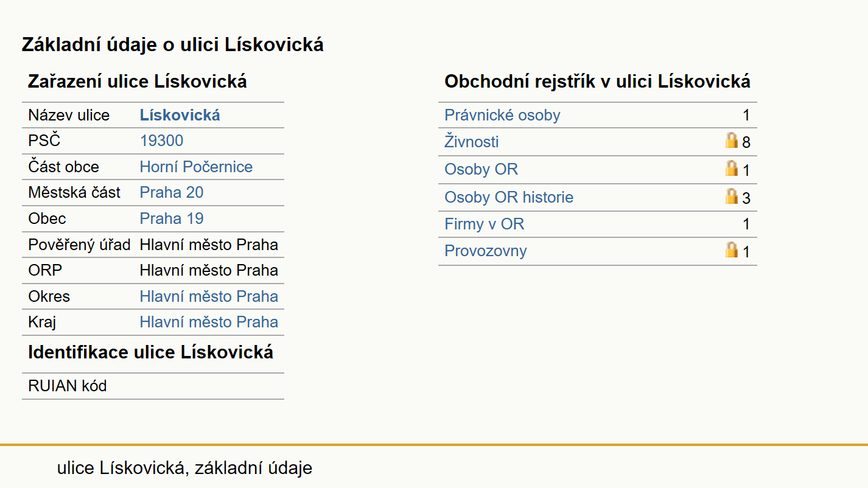Click the Lískovická street name link
This screenshot has width=868, height=488.
180,116
